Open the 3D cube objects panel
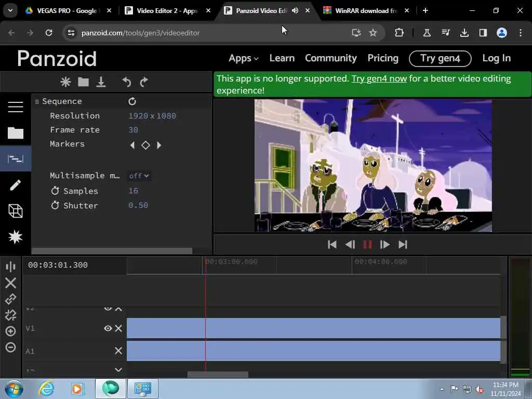 (x=16, y=211)
